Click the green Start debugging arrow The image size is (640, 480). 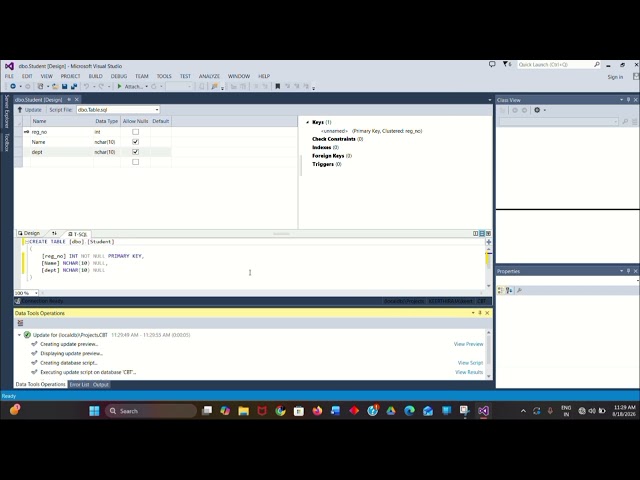[x=119, y=87]
